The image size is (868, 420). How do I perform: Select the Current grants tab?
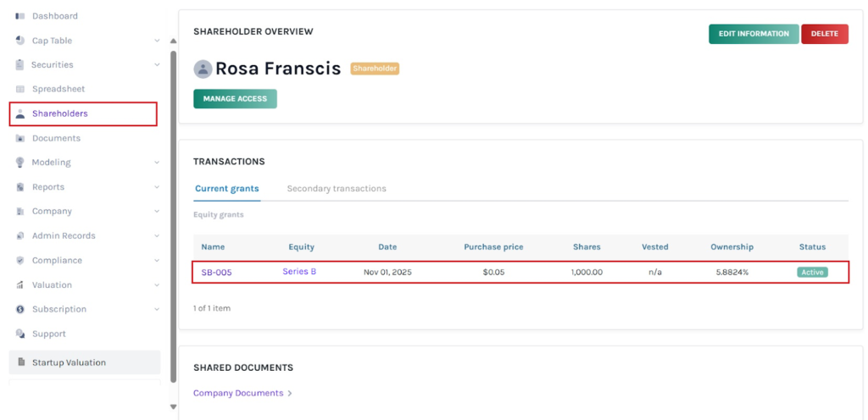point(226,189)
